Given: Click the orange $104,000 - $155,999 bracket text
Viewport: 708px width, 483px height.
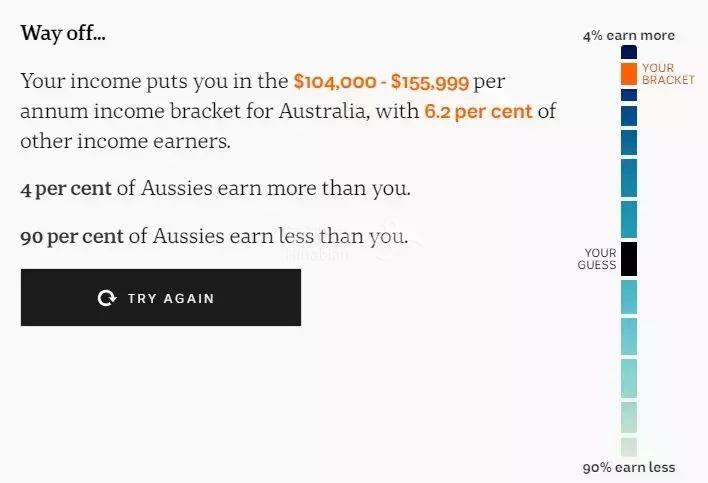Looking at the screenshot, I should (380, 81).
